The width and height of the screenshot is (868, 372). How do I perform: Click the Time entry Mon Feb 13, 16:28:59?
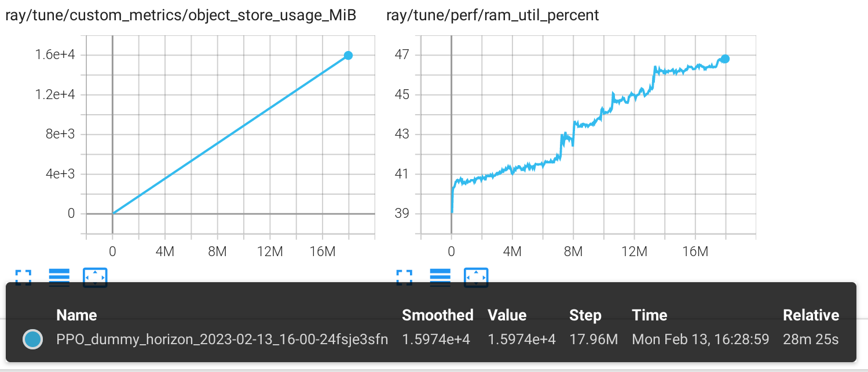(x=700, y=339)
